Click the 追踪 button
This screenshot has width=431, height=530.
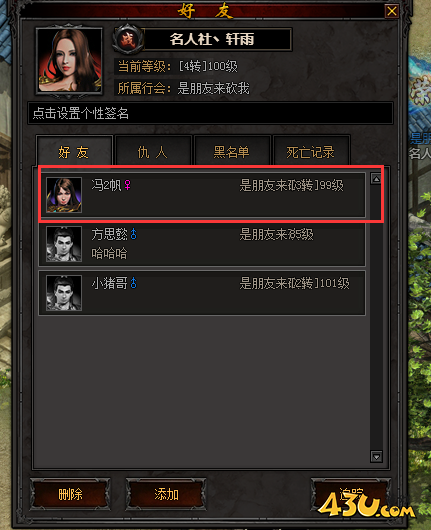[351, 494]
